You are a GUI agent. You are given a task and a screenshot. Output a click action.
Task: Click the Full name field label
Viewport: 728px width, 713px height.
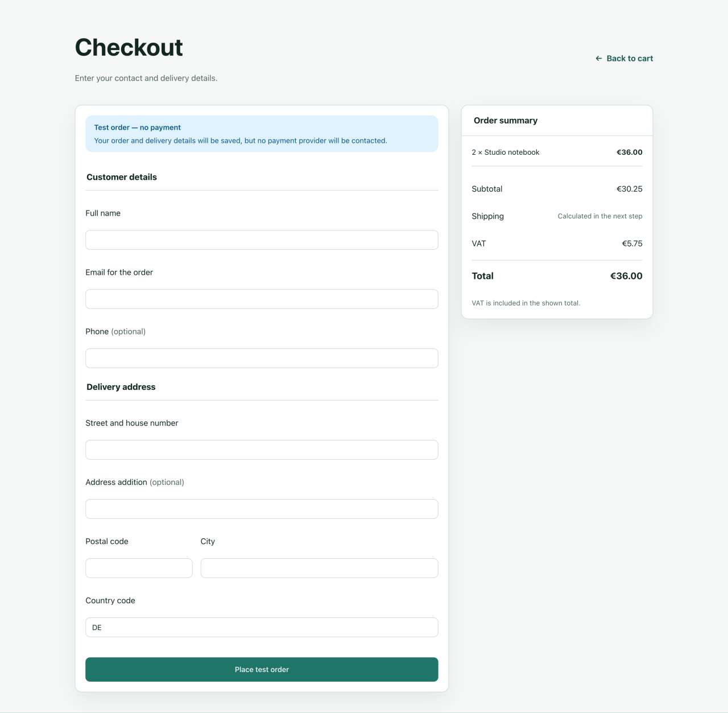tap(103, 213)
